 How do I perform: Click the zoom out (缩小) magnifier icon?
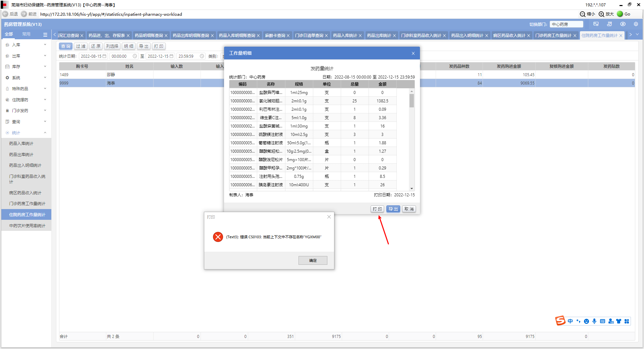click(x=583, y=14)
